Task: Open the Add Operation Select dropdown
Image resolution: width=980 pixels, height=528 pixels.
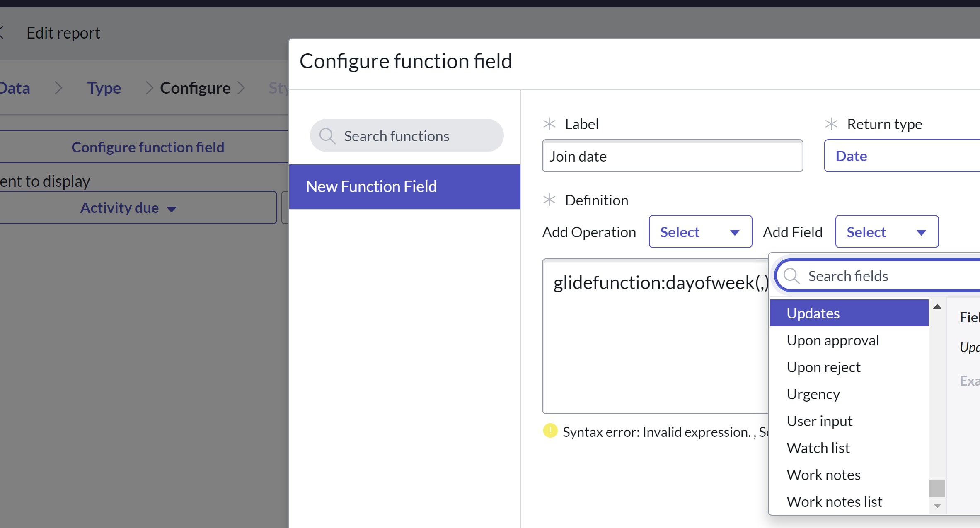Action: [700, 232]
